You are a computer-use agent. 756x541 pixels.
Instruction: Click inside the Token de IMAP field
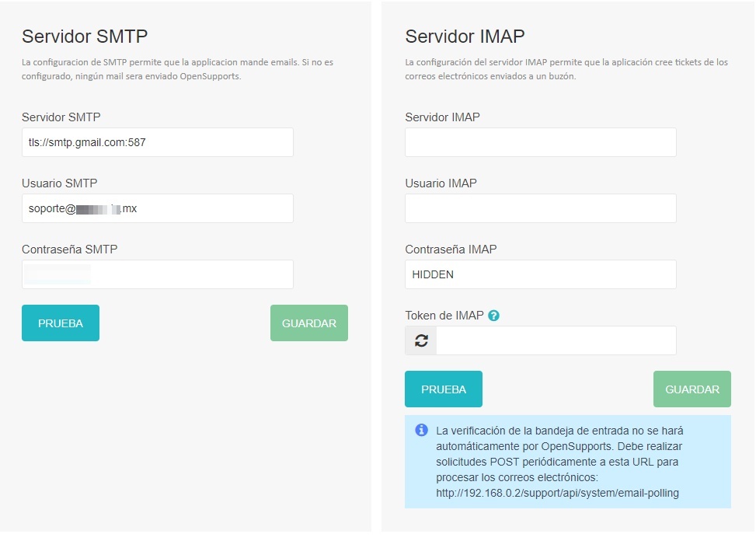(556, 340)
